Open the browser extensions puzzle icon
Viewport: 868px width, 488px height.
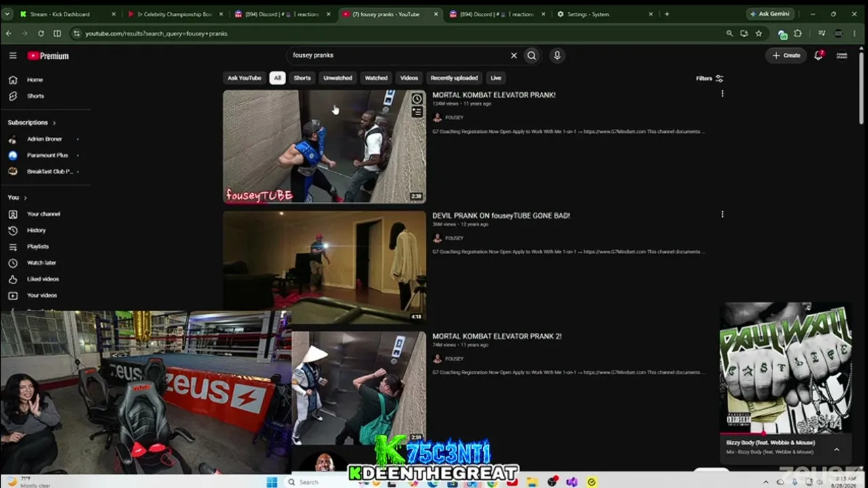pyautogui.click(x=798, y=33)
